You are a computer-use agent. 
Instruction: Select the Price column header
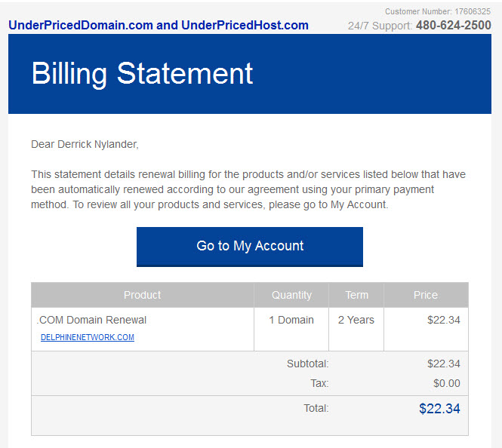coord(426,295)
